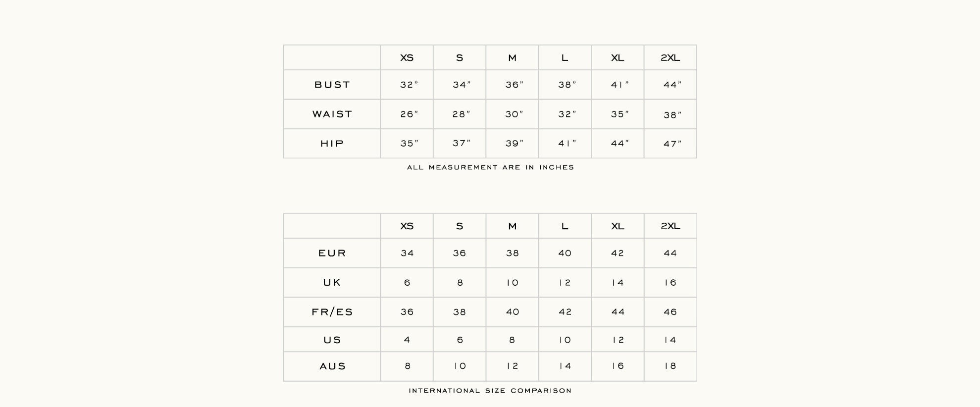Click the US row label
980x407 pixels.
point(332,340)
